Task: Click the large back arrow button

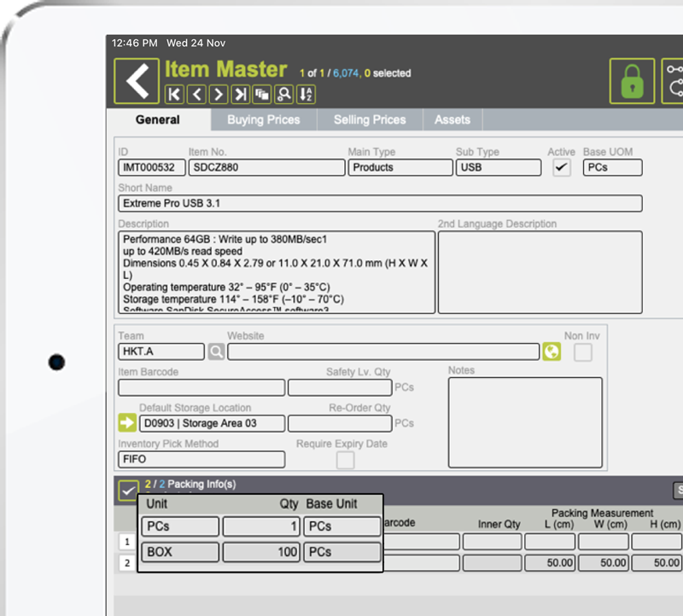Action: (137, 80)
